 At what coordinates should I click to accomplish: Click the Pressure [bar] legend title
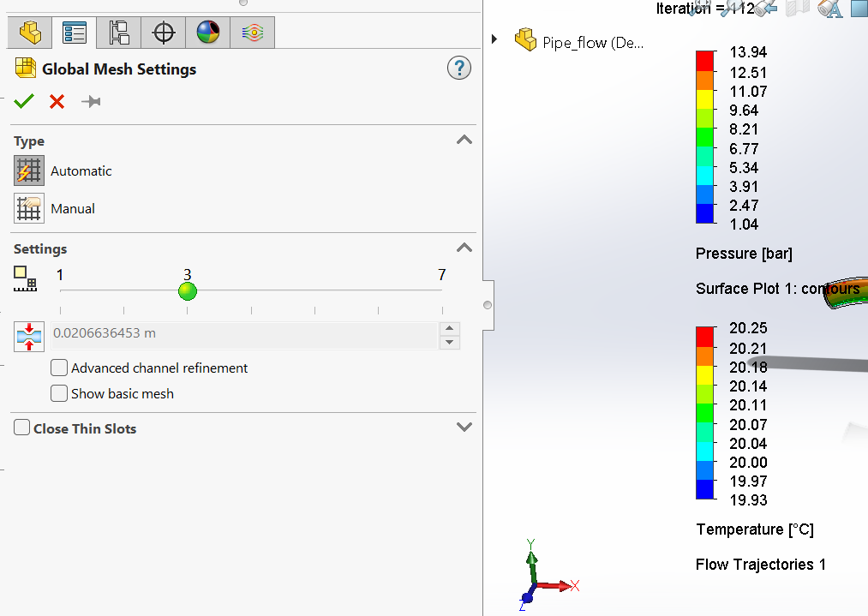[x=744, y=254]
